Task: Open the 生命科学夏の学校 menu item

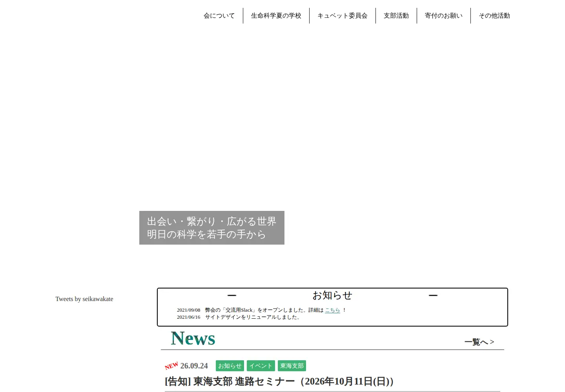Action: (276, 16)
